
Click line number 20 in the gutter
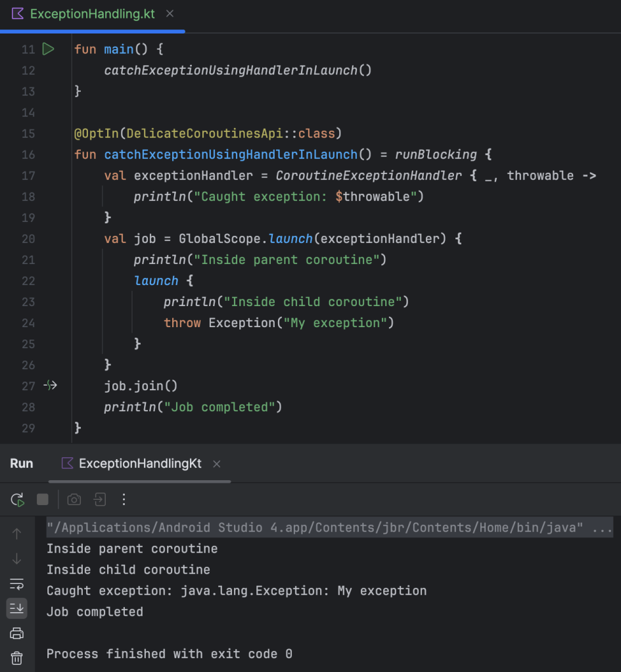pos(28,238)
